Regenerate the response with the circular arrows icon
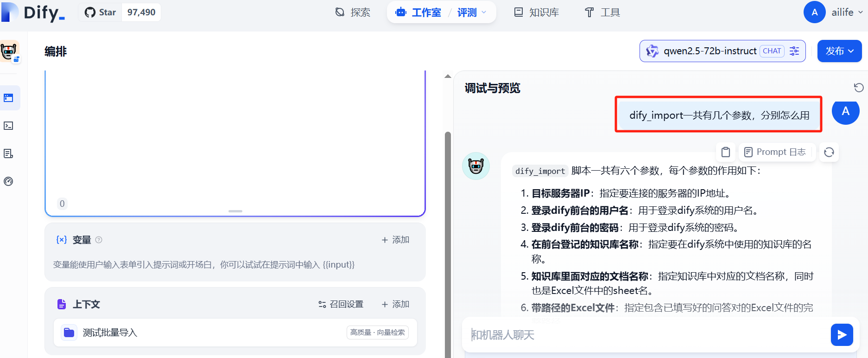Viewport: 868px width, 358px height. [x=829, y=152]
